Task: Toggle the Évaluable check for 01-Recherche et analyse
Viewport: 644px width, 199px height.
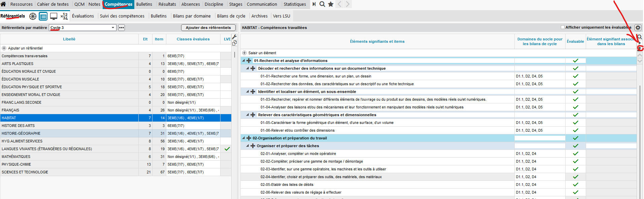Action: pyautogui.click(x=576, y=61)
